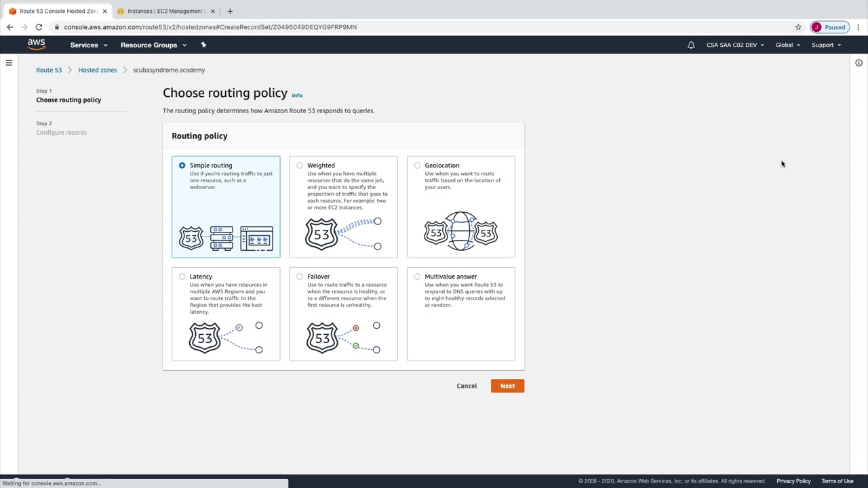This screenshot has width=868, height=488.
Task: Open the Support dropdown menu
Action: click(826, 45)
